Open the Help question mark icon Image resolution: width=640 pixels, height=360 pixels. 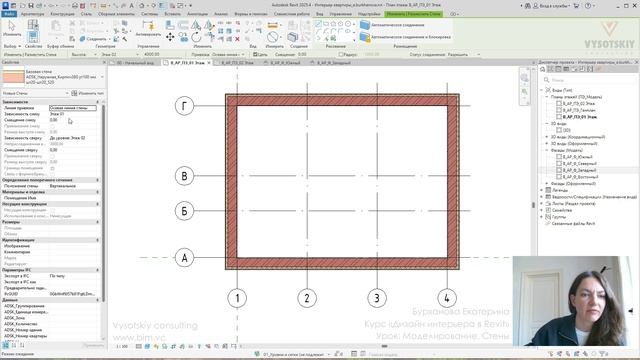(x=588, y=6)
